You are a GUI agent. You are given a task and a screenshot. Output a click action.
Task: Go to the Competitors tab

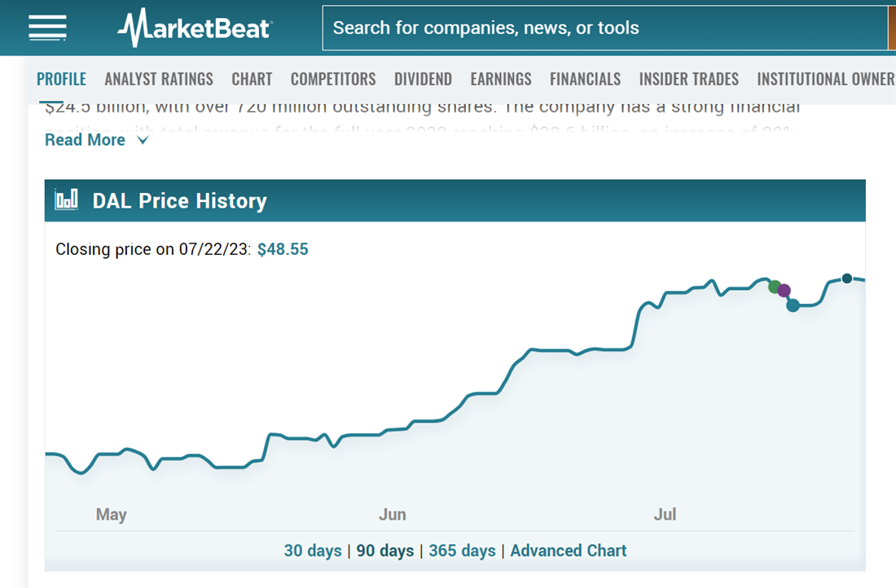tap(333, 79)
